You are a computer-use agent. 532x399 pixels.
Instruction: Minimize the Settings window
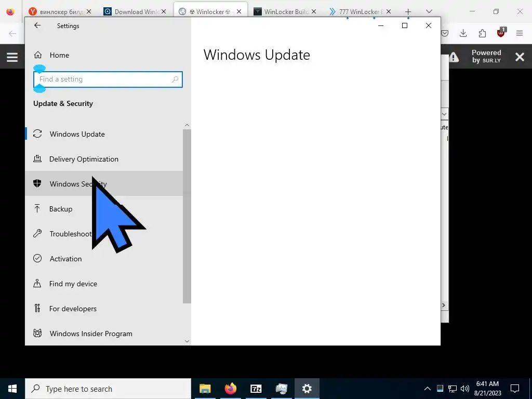pos(381,25)
